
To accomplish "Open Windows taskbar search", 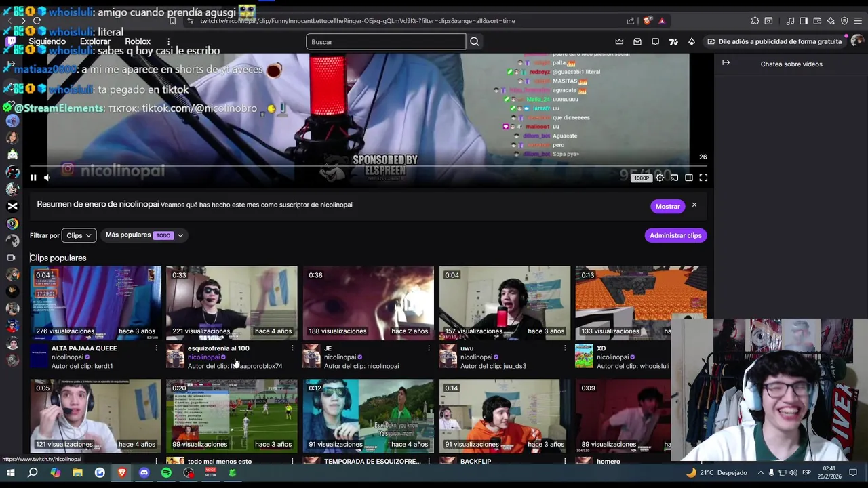I will pos(33,472).
